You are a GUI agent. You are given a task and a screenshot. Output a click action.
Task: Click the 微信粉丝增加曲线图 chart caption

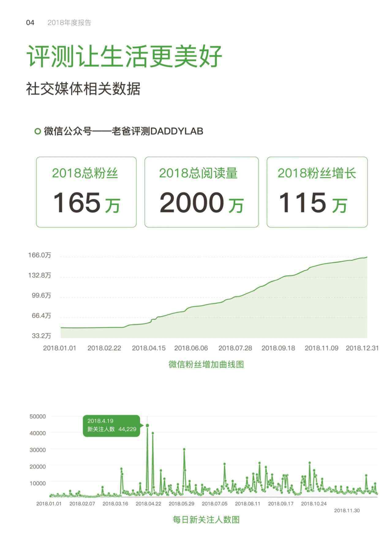pyautogui.click(x=206, y=364)
